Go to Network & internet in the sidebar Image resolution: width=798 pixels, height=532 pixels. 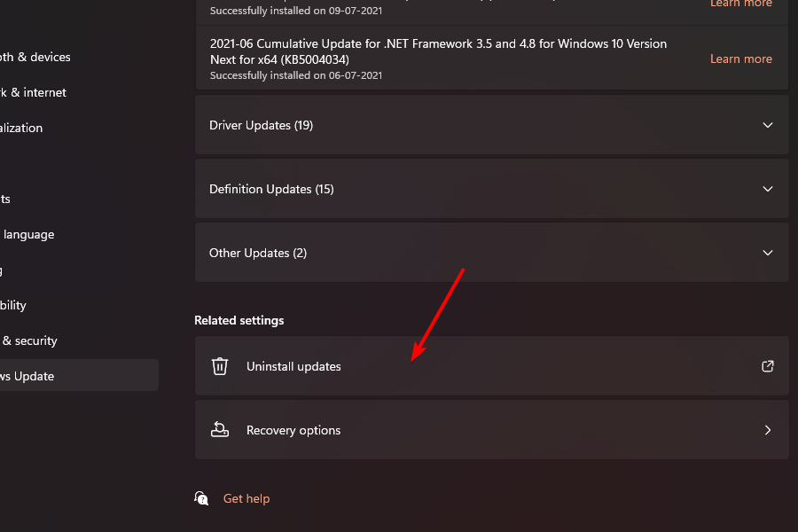33,92
